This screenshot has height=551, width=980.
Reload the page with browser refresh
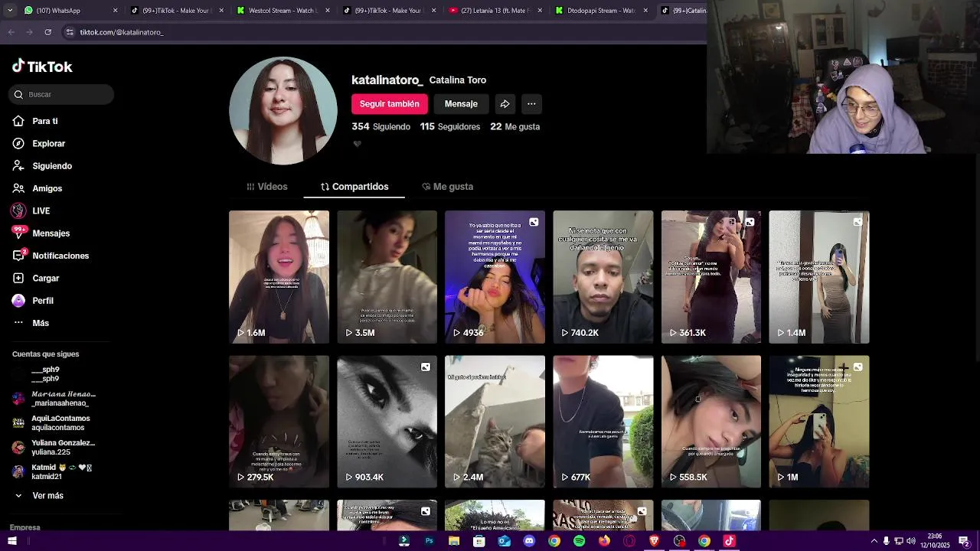[47, 32]
